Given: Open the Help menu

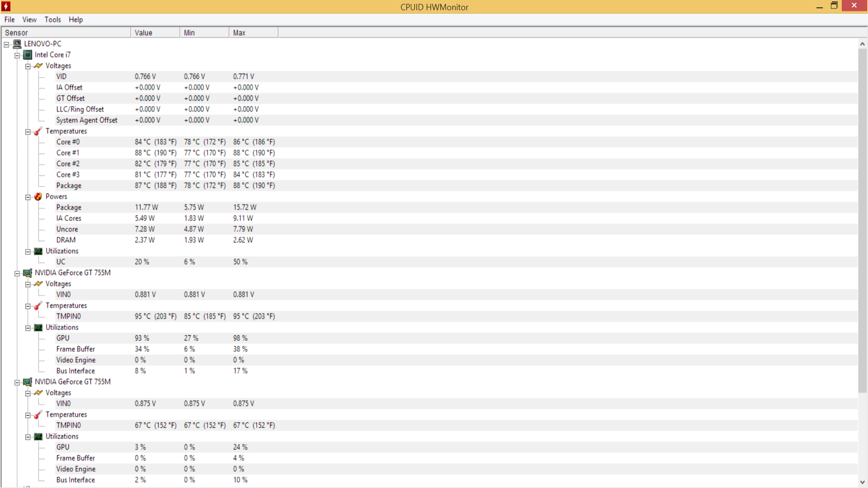Looking at the screenshot, I should 75,19.
